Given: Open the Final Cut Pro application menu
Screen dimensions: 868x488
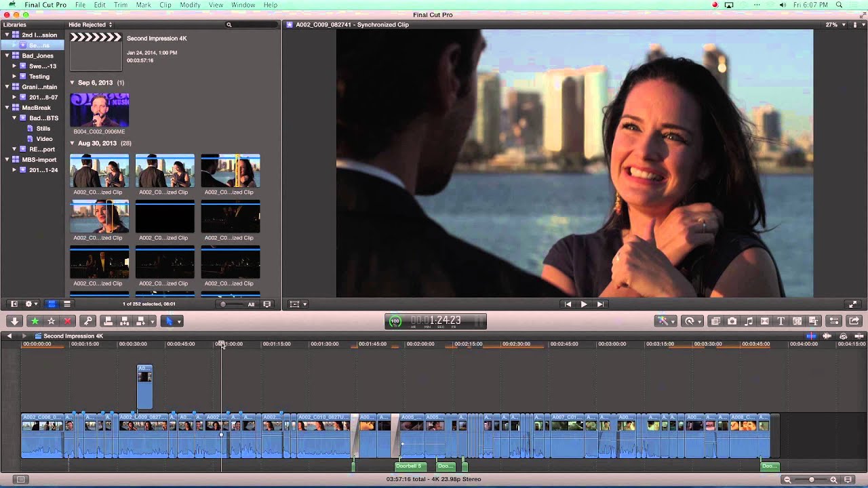Looking at the screenshot, I should click(x=45, y=5).
